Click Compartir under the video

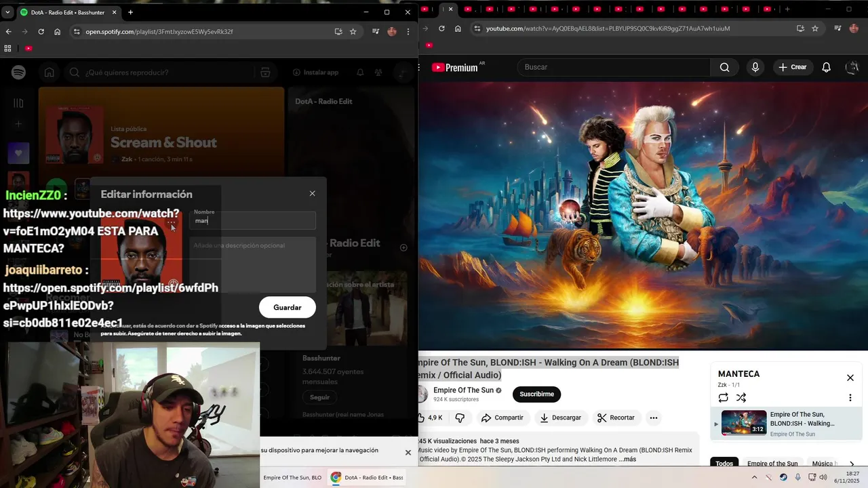tap(502, 418)
